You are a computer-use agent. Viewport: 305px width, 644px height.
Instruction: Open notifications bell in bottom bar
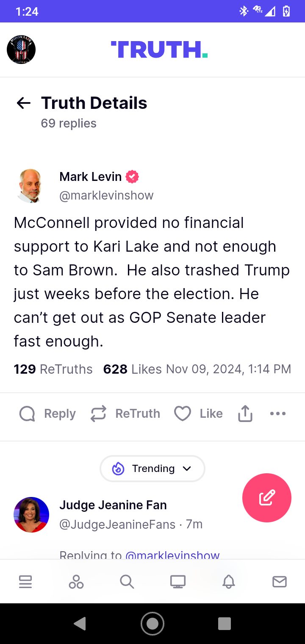229,582
